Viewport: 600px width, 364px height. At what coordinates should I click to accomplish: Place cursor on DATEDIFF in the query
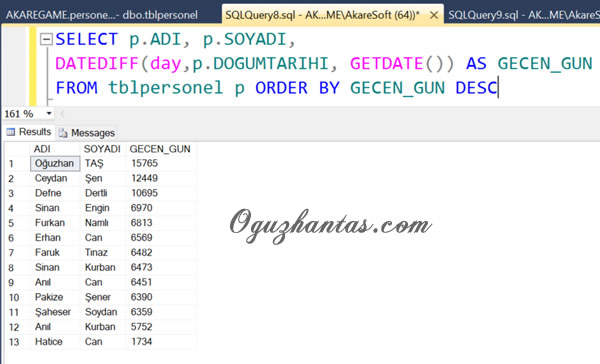point(97,64)
